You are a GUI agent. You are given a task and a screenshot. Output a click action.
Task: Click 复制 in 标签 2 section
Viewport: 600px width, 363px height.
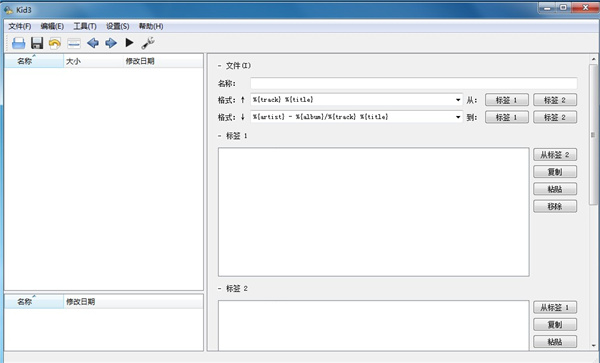pos(555,324)
